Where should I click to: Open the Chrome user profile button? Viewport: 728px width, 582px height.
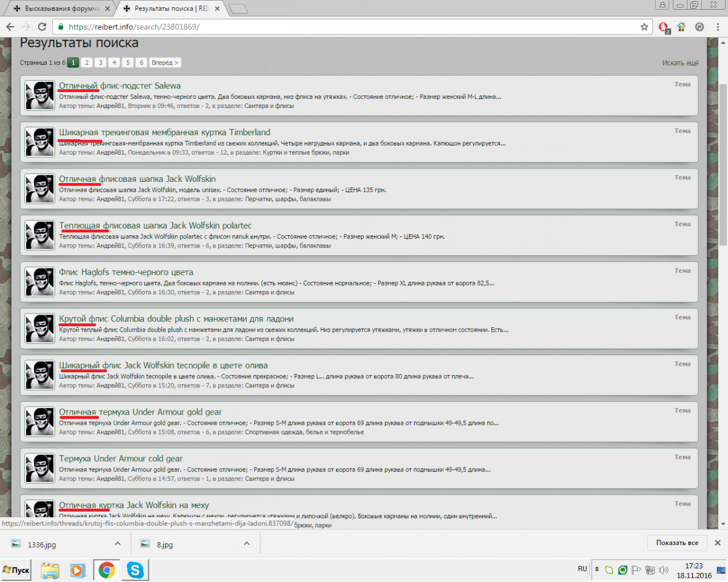pyautogui.click(x=662, y=5)
